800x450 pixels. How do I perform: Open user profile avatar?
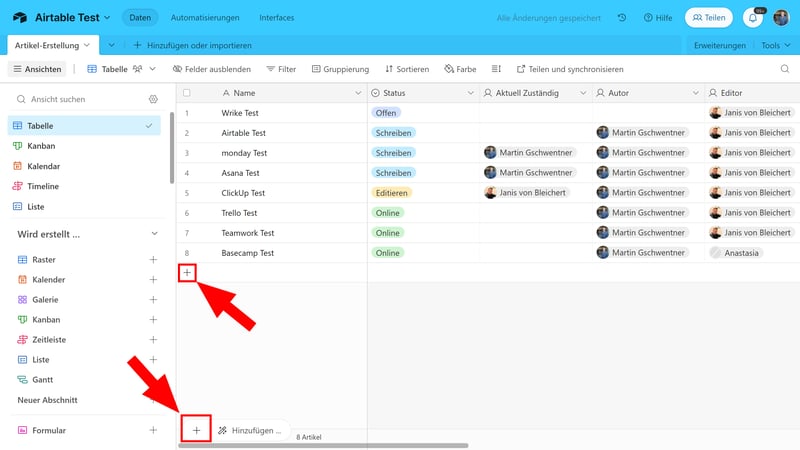pyautogui.click(x=781, y=18)
